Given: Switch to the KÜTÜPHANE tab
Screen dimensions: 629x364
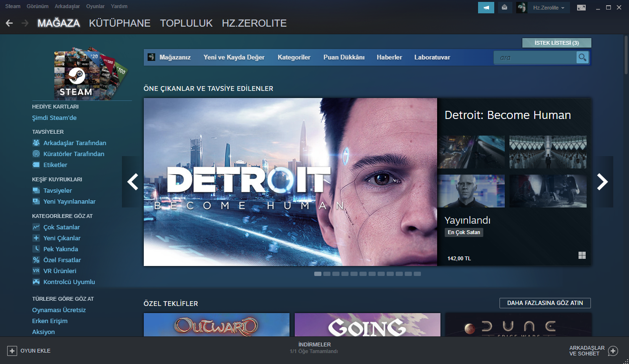Looking at the screenshot, I should tap(120, 23).
